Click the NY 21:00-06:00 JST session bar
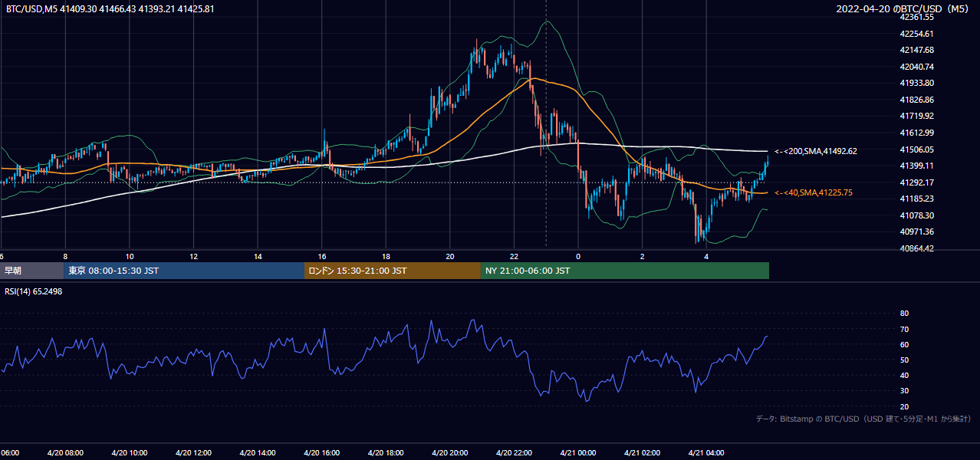This screenshot has height=460, width=980. tap(625, 271)
